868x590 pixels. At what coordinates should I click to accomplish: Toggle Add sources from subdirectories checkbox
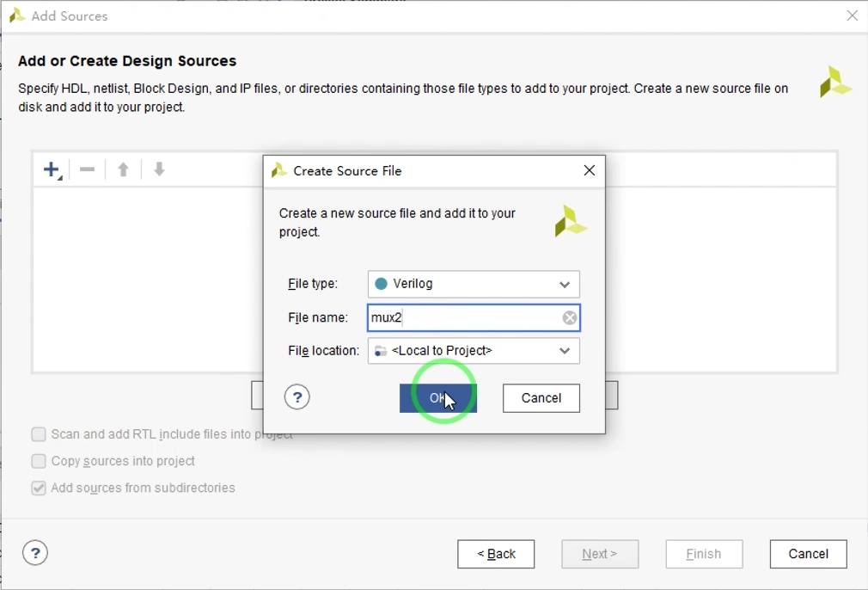click(39, 488)
